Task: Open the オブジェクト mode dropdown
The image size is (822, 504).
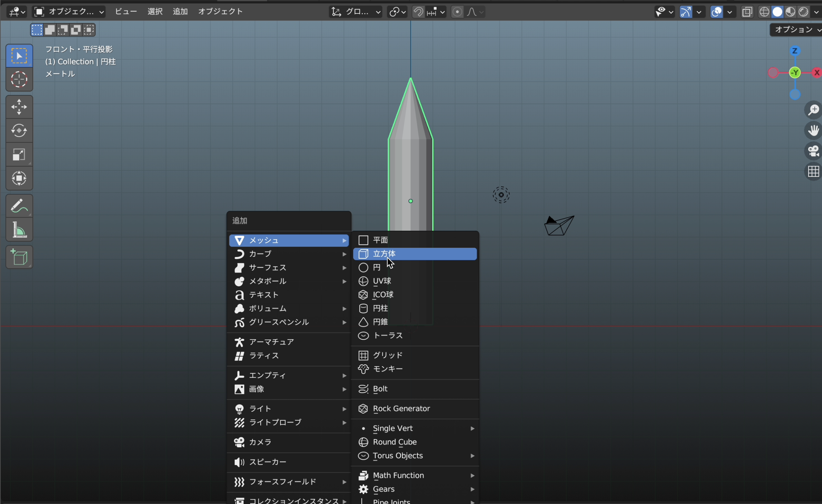Action: (x=70, y=12)
